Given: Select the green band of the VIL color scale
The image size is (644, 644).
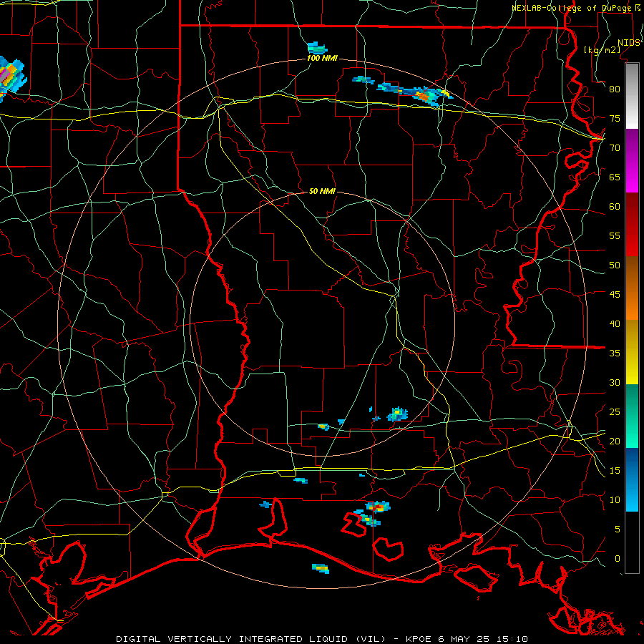Looking at the screenshot, I should 632,416.
